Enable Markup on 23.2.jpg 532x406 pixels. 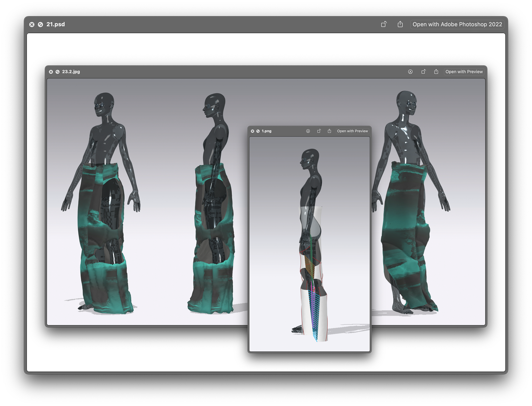(410, 72)
